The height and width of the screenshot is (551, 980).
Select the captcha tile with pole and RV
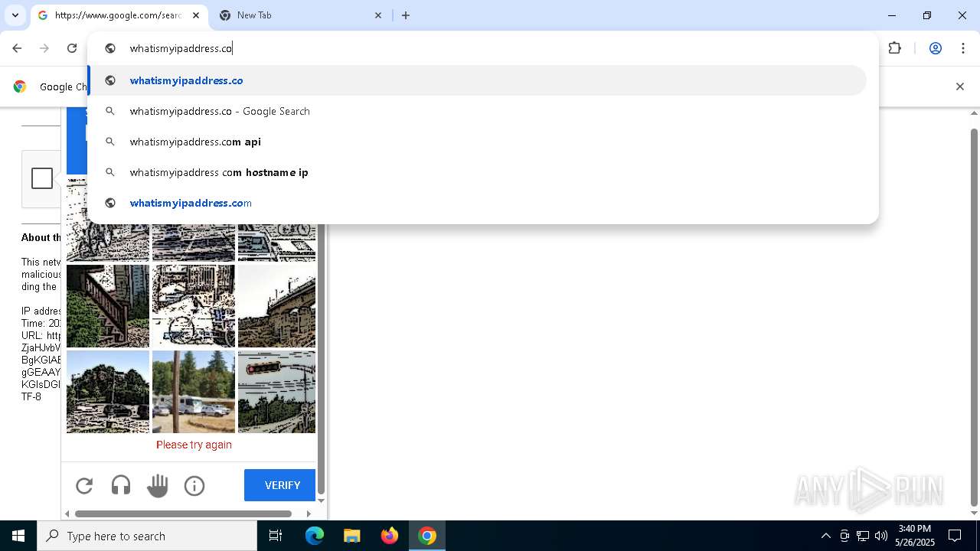coord(194,392)
